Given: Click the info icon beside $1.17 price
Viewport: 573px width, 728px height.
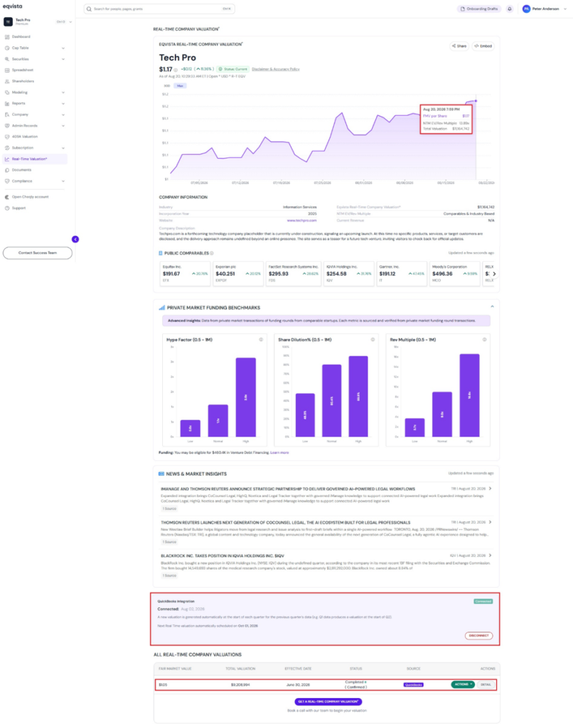Looking at the screenshot, I should [x=176, y=70].
